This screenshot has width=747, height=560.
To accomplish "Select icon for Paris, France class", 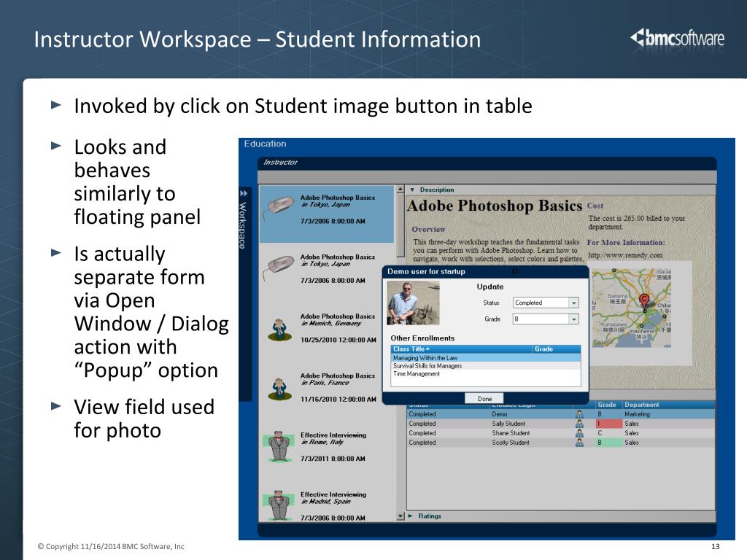I will pos(279,388).
